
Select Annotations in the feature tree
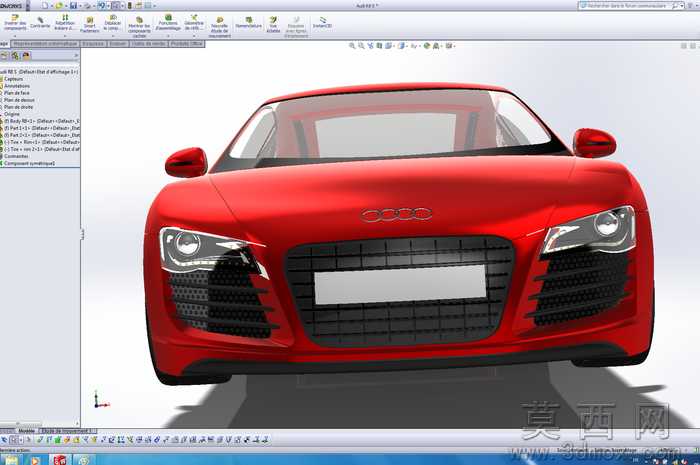point(17,86)
